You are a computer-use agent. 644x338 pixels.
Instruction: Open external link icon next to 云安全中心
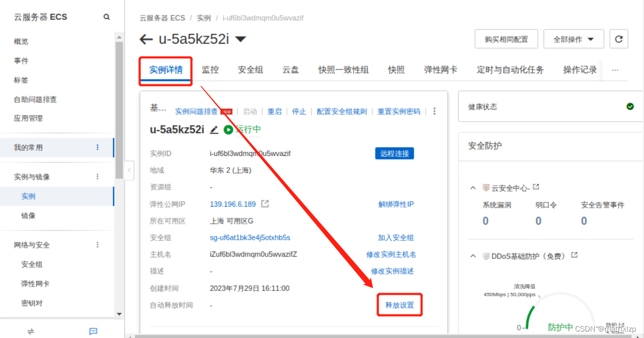tap(536, 187)
